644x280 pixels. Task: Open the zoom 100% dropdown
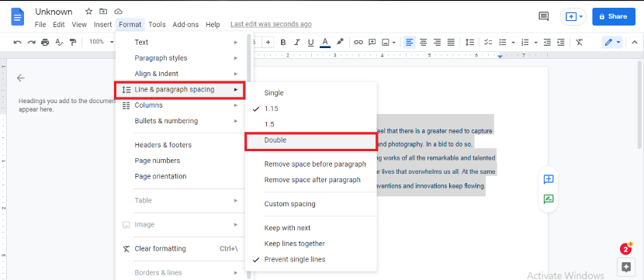(x=102, y=42)
